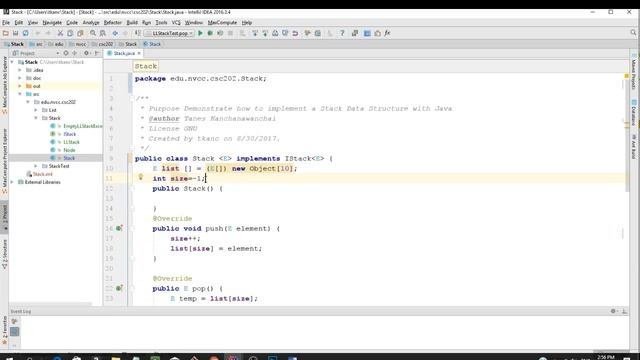
Task: Select Node class in project tree
Action: 69,150
